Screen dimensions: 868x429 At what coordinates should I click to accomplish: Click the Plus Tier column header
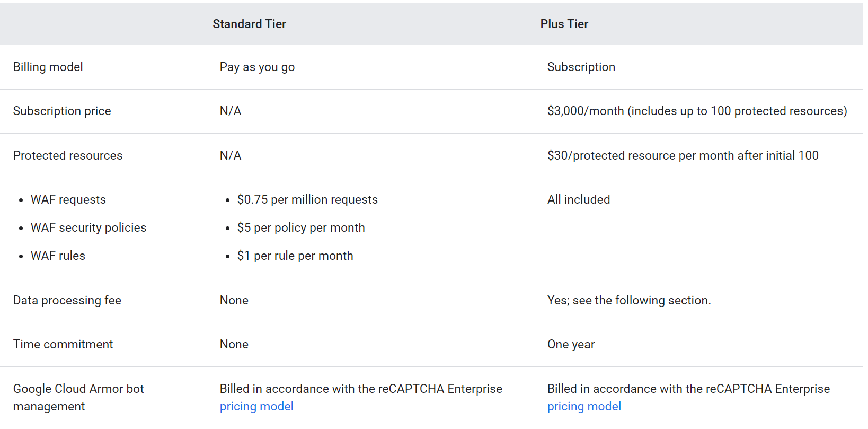pyautogui.click(x=564, y=24)
